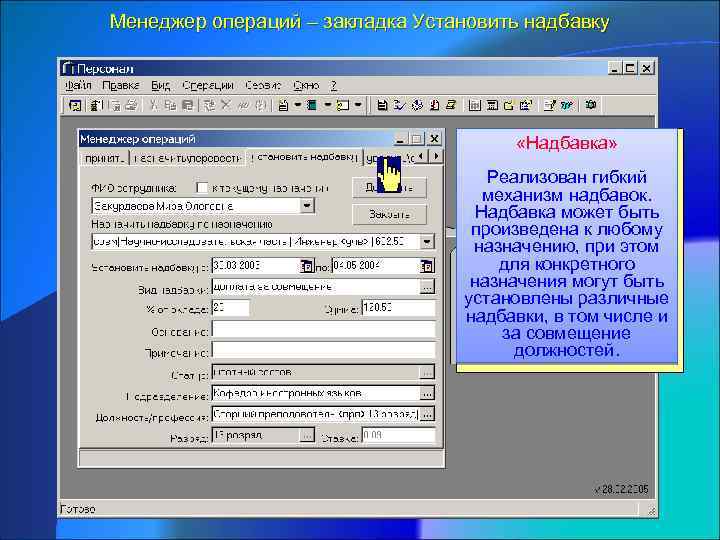Click the X Delete icon in the toolbar

tap(225, 106)
